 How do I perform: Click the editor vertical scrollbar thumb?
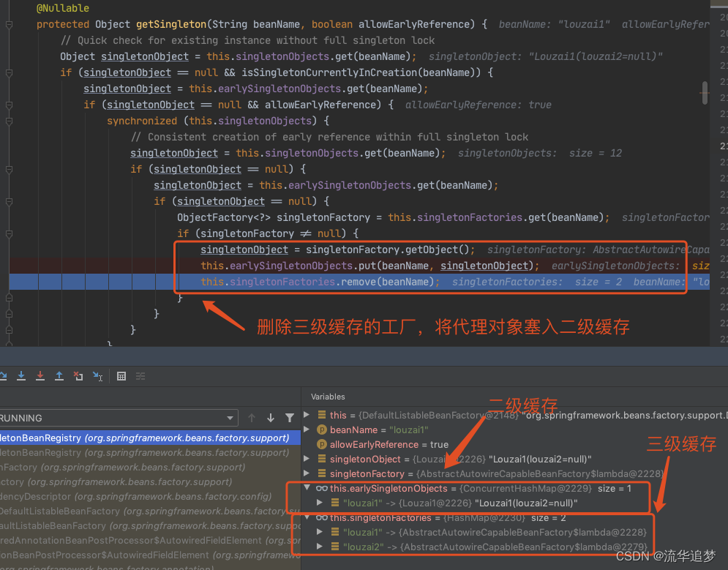(x=705, y=93)
